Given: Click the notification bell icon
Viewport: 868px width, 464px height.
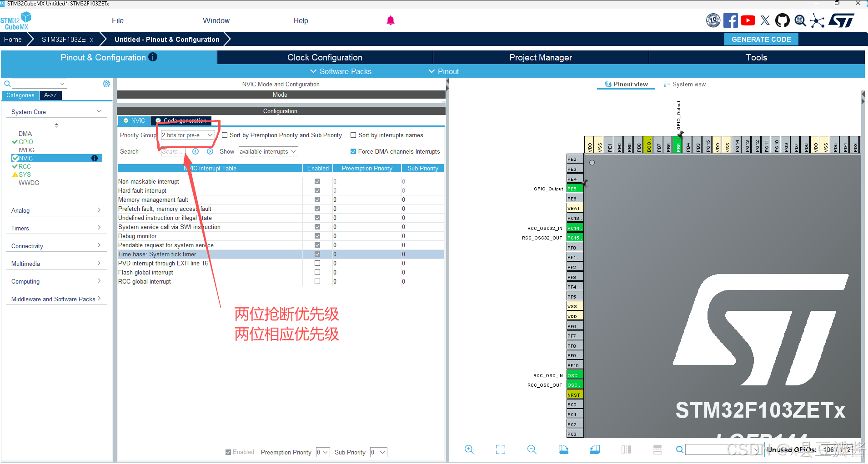Looking at the screenshot, I should (x=391, y=20).
